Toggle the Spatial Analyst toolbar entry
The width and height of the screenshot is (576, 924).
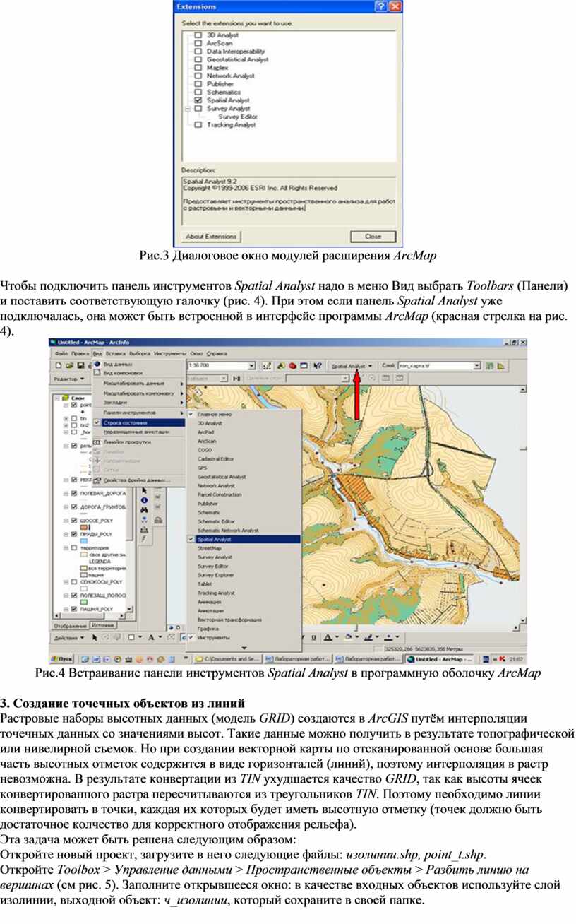[243, 539]
